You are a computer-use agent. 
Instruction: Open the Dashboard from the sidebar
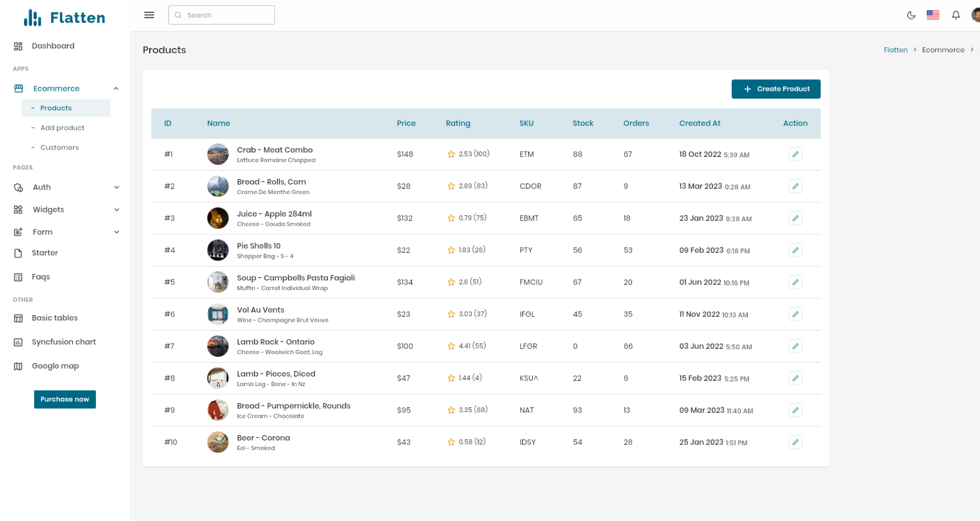53,45
